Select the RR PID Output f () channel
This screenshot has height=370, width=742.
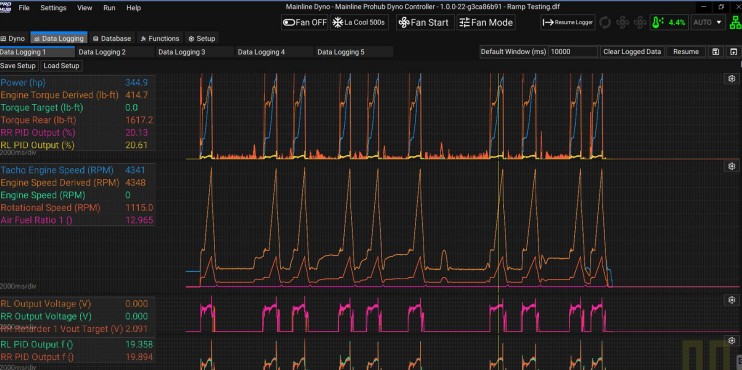click(37, 357)
